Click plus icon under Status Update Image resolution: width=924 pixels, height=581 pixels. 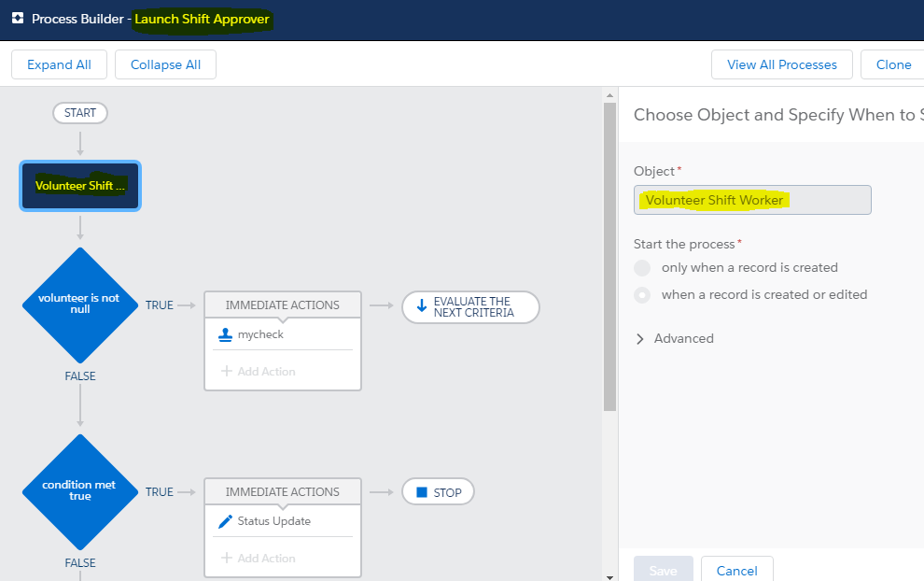point(227,559)
